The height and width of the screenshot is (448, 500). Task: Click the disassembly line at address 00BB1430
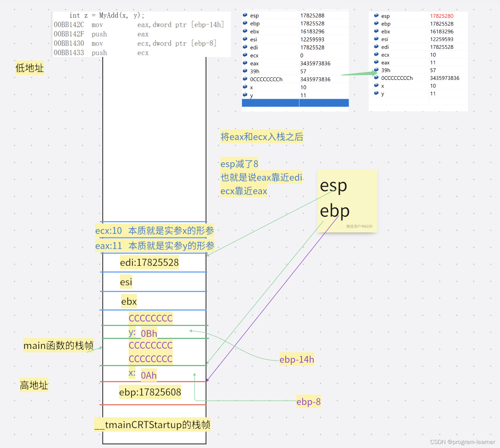[135, 43]
